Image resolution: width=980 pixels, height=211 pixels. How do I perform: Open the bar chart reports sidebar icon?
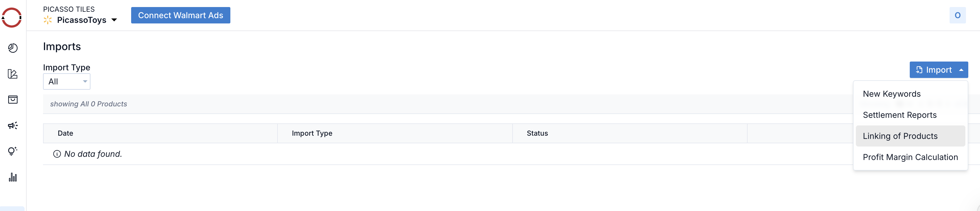(x=13, y=177)
